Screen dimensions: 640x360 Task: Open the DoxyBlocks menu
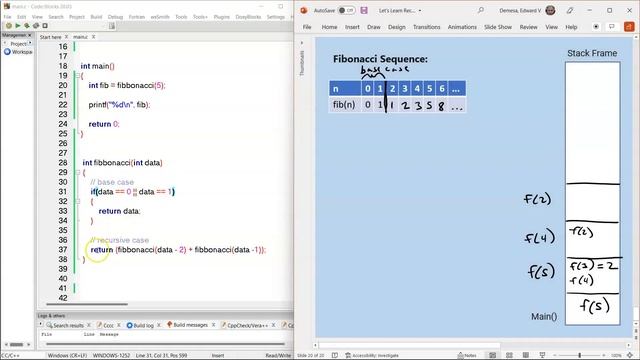pyautogui.click(x=248, y=17)
